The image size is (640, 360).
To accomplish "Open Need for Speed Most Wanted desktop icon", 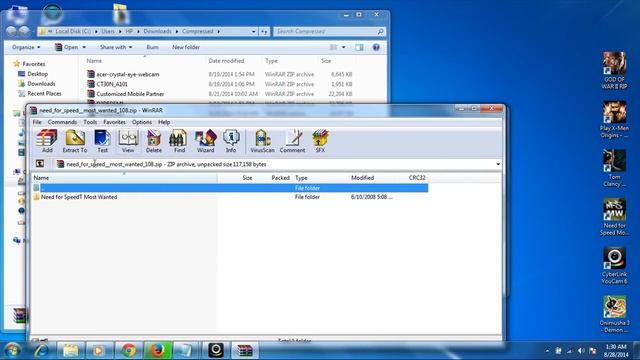I will click(614, 217).
